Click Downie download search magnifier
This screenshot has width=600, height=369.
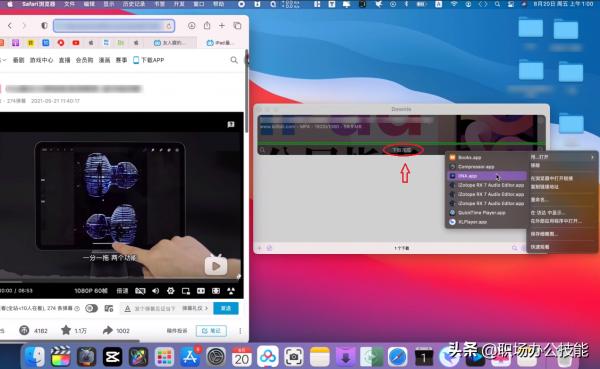pyautogui.click(x=514, y=248)
